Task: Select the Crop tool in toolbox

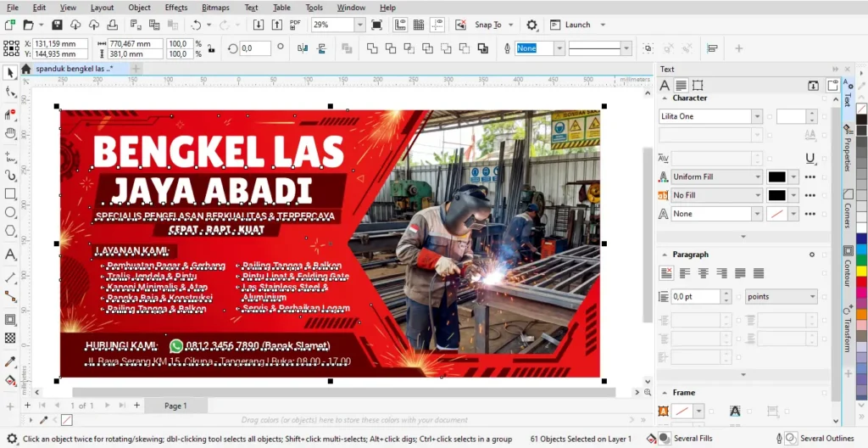Action: 10,115
